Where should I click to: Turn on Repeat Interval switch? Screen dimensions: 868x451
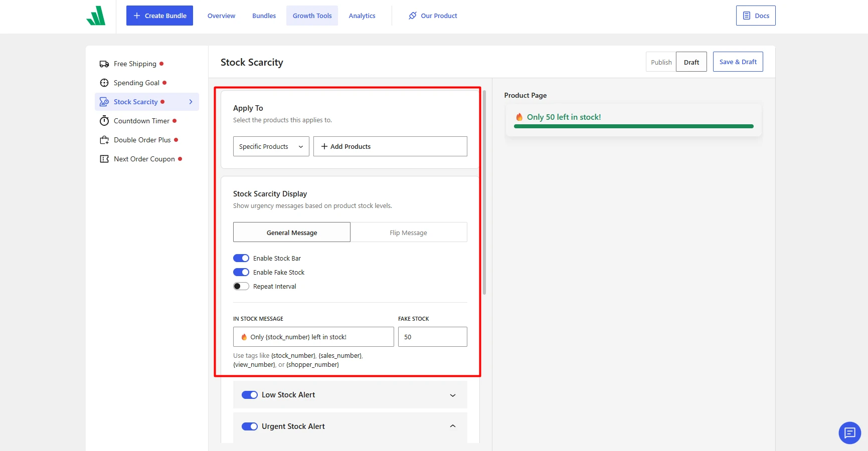241,286
